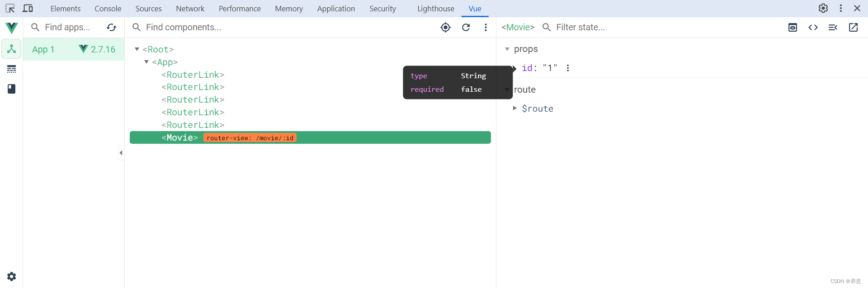Image resolution: width=868 pixels, height=288 pixels.
Task: Open the Network tab
Action: [190, 9]
